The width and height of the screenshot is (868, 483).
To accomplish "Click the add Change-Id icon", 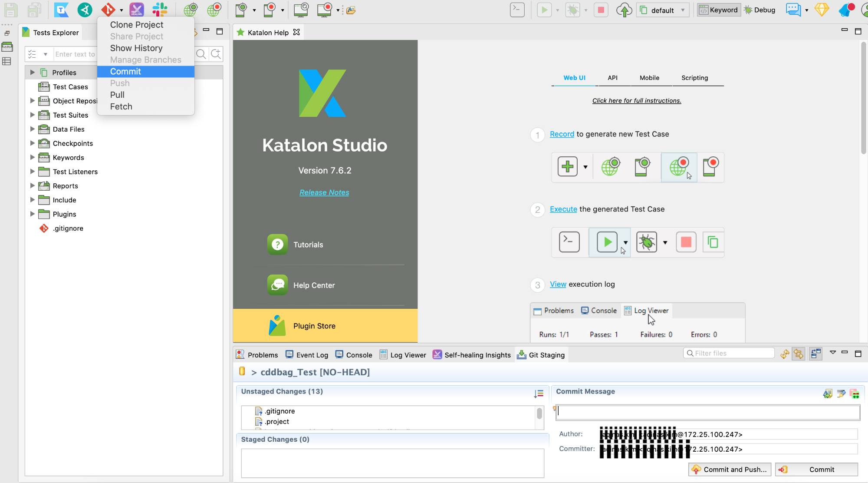I will click(855, 394).
